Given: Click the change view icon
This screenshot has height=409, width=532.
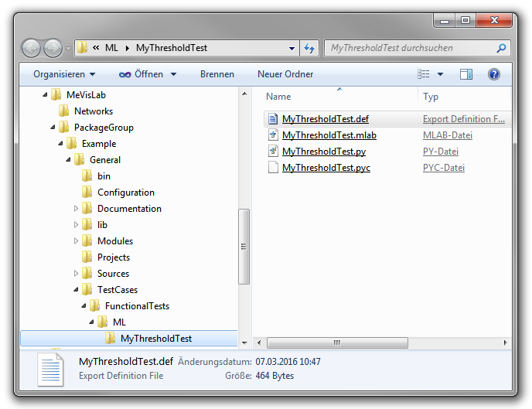Looking at the screenshot, I should [x=424, y=74].
